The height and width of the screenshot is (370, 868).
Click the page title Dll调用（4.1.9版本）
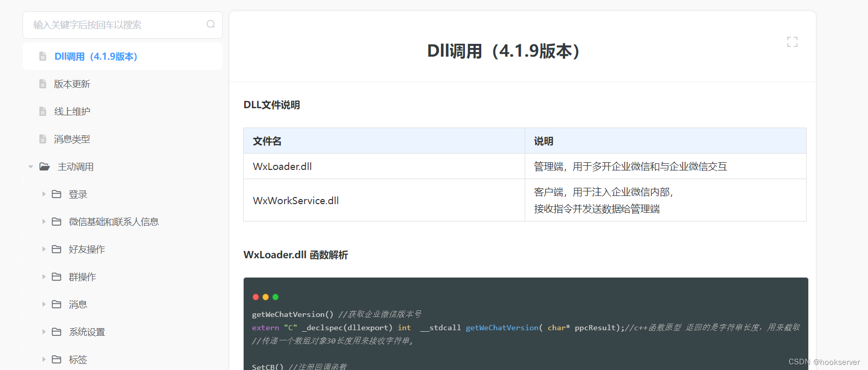[x=504, y=51]
